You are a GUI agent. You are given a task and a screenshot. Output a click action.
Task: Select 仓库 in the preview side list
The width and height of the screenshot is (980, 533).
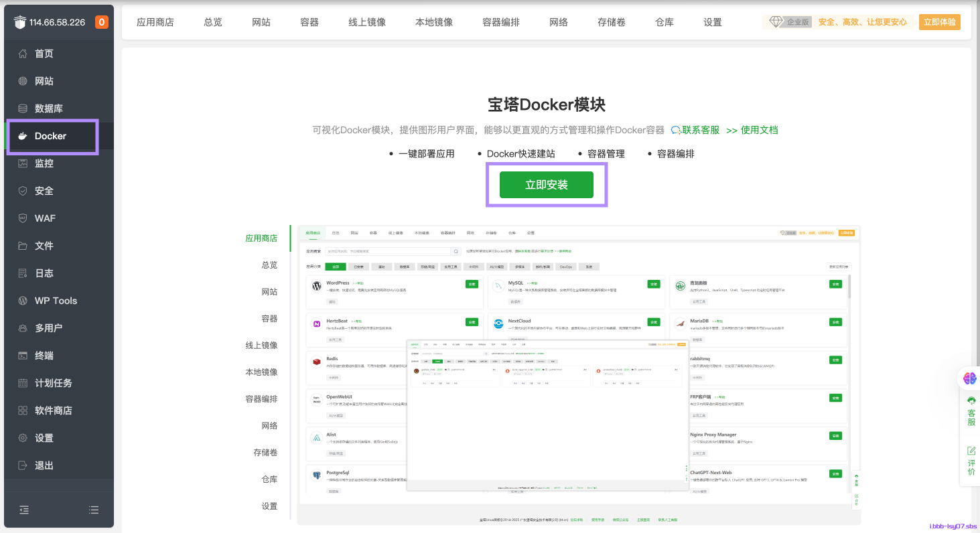coord(269,479)
